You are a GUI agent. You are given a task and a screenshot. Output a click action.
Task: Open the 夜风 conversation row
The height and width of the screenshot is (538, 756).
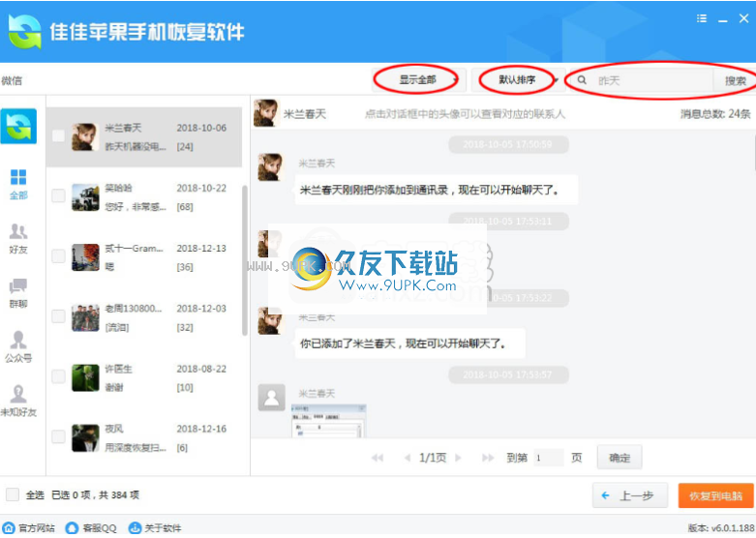click(144, 438)
